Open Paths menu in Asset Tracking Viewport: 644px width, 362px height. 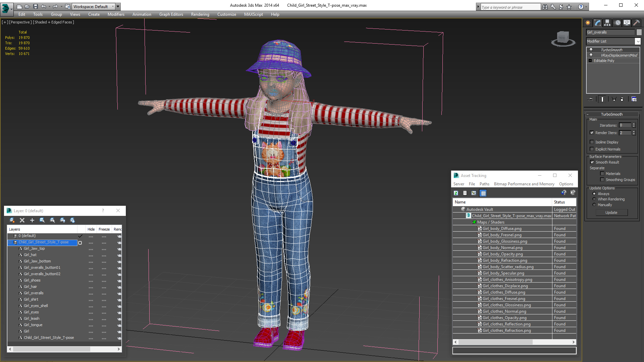click(x=484, y=184)
